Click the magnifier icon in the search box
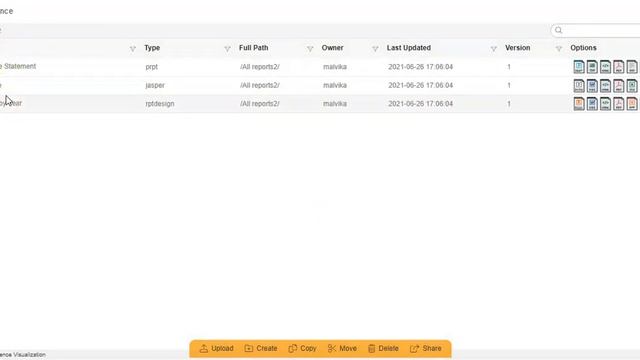Image resolution: width=640 pixels, height=360 pixels. (x=558, y=30)
